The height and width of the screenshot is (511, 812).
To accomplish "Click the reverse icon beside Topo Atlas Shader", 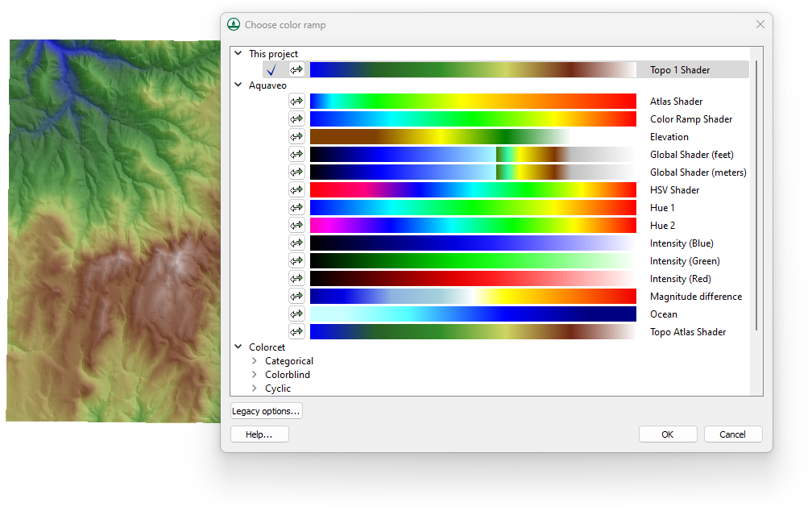I will tap(296, 331).
